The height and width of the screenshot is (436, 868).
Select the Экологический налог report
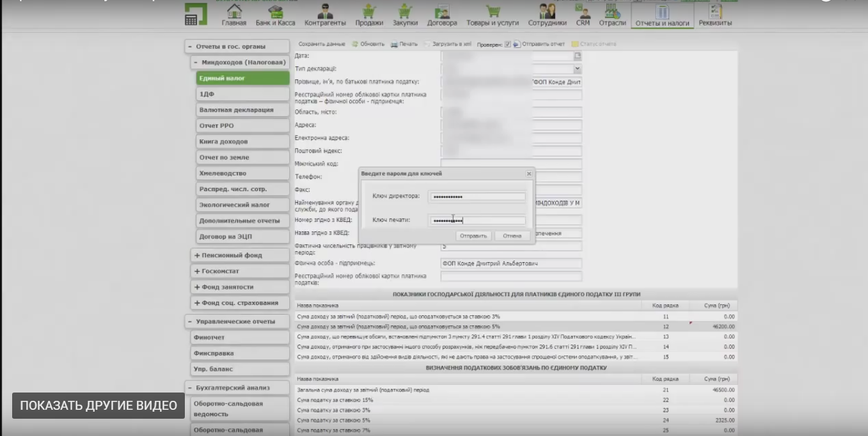[243, 205]
